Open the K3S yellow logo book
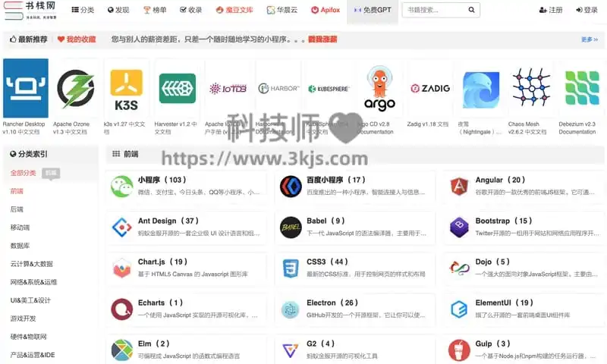Screen dimensions: 607x364 pos(127,88)
